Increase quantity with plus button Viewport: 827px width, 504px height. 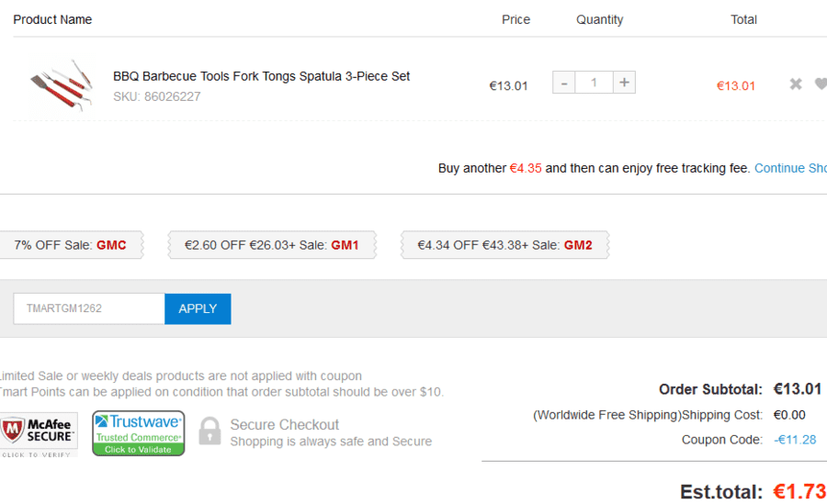point(624,83)
